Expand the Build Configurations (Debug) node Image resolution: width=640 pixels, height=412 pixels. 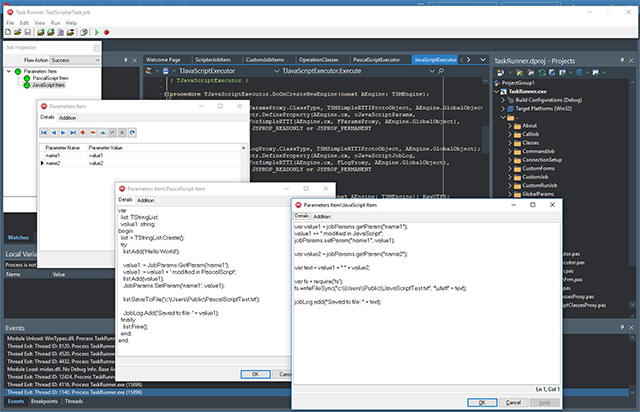pyautogui.click(x=503, y=100)
